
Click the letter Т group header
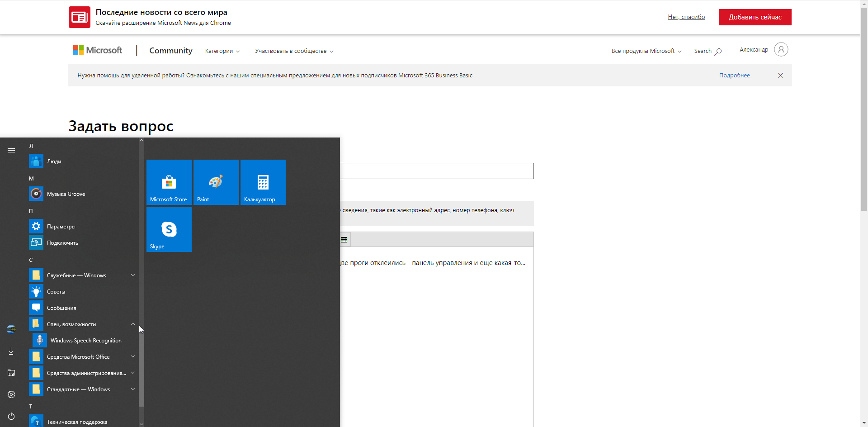pos(31,407)
